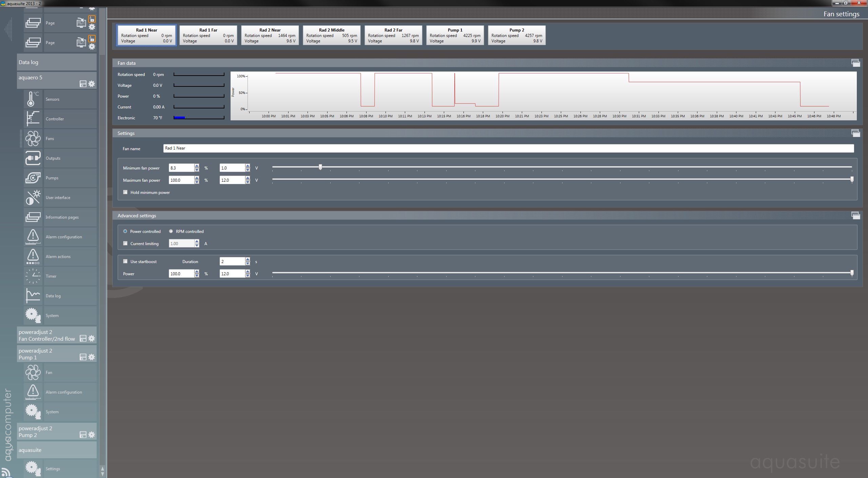Click the save icon for poweradjust 2 Pump 1
Screen dimensions: 868x478
point(83,357)
